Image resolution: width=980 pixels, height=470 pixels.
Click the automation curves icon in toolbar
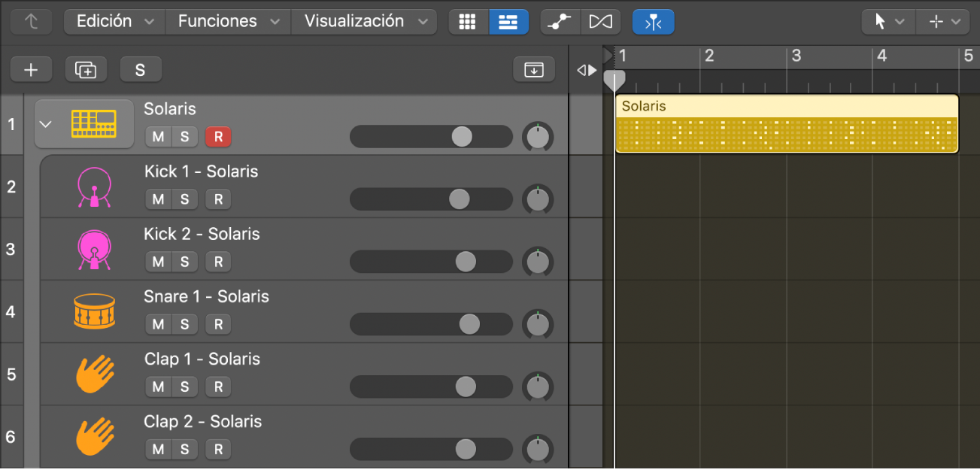[x=560, y=22]
